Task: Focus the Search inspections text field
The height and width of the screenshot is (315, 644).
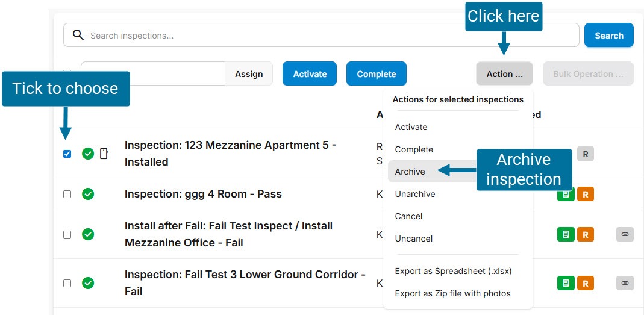Action: coord(331,36)
